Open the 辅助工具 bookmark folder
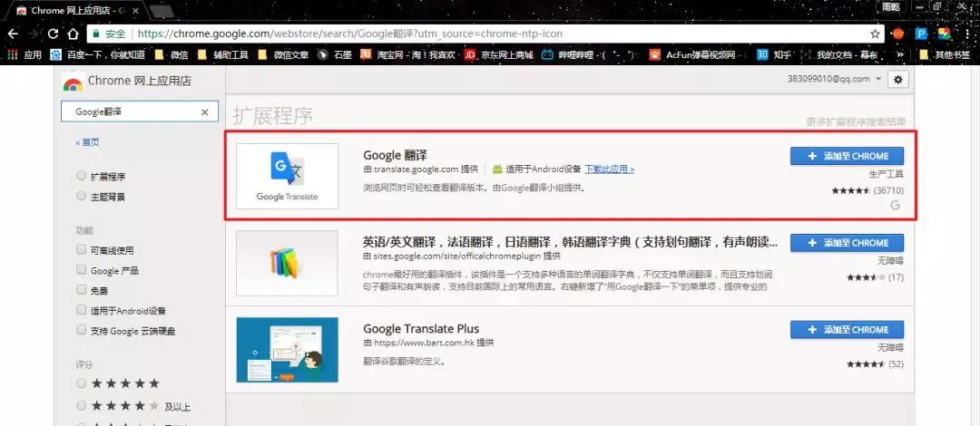Image resolution: width=980 pixels, height=426 pixels. [222, 55]
